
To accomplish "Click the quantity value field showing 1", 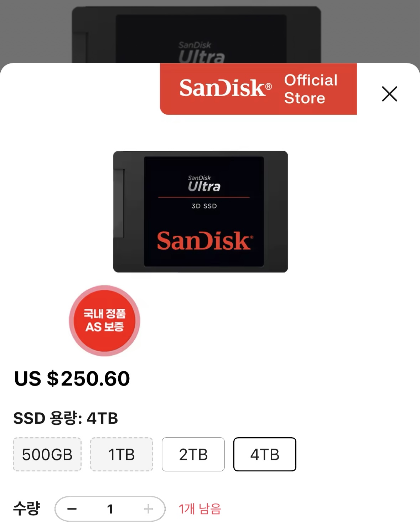I will click(110, 509).
